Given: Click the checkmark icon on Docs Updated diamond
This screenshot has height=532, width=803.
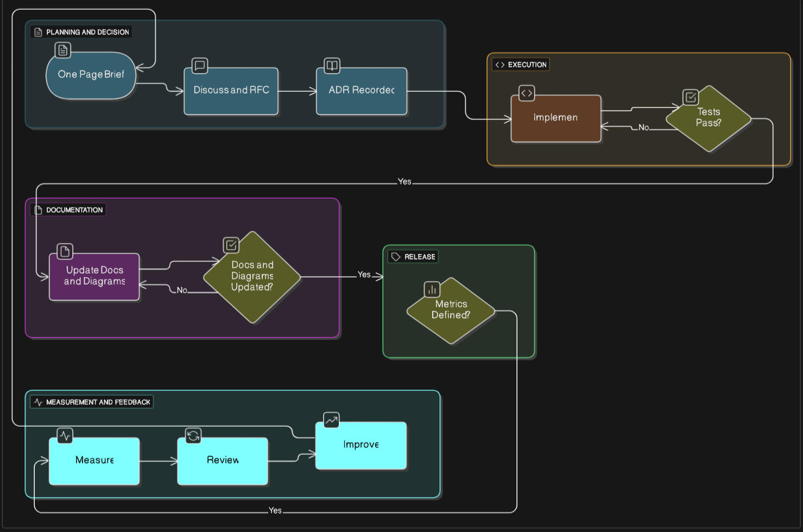Looking at the screenshot, I should pyautogui.click(x=231, y=245).
